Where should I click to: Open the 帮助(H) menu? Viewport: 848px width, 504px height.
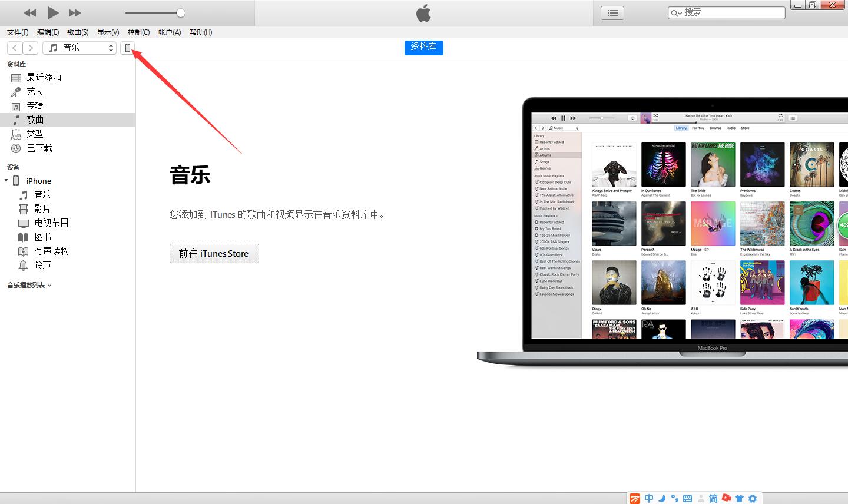[x=201, y=32]
